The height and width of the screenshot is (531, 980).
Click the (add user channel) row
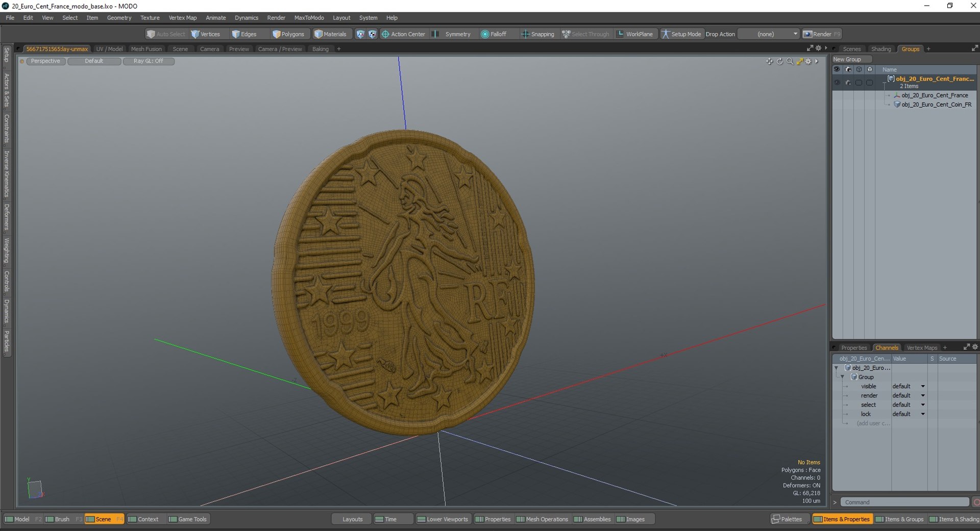[x=873, y=423]
